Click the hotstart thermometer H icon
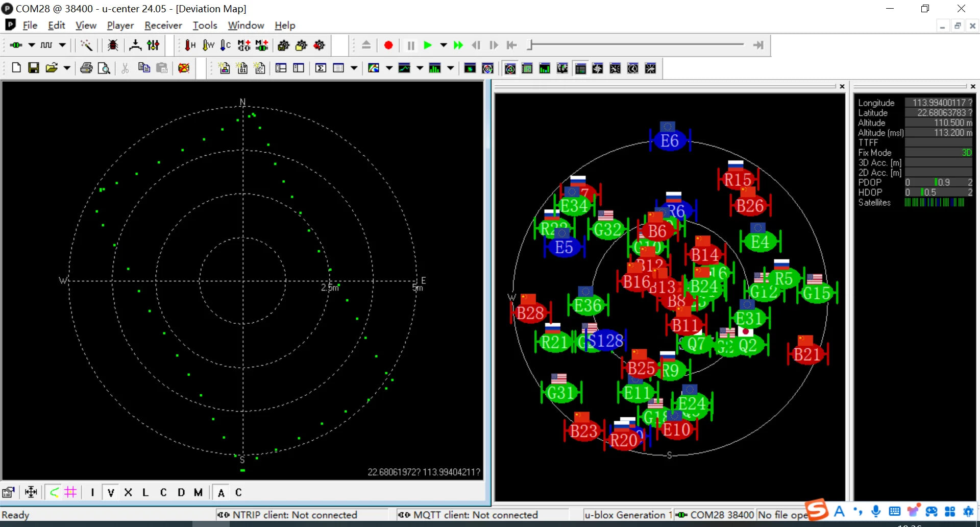Image resolution: width=980 pixels, height=527 pixels. (190, 45)
